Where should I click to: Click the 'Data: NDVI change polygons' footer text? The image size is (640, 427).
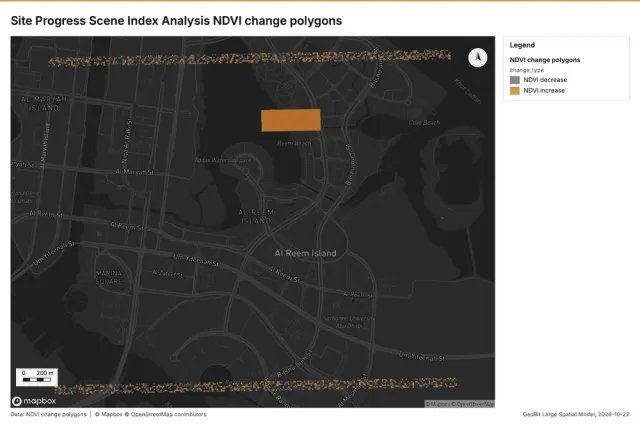click(49, 414)
